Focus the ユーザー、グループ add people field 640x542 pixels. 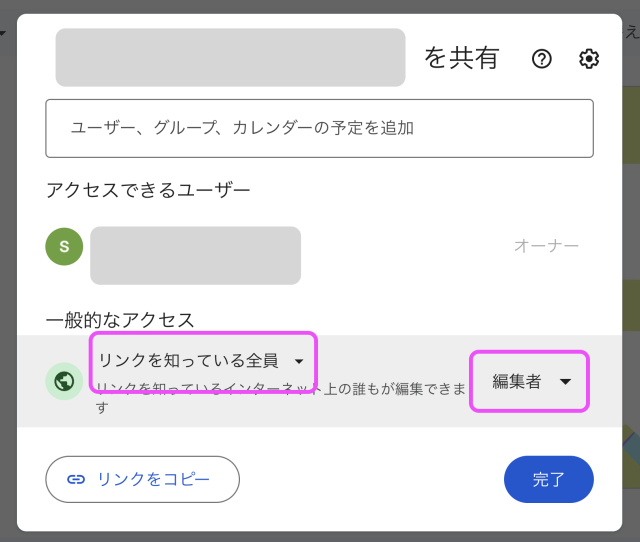(319, 128)
